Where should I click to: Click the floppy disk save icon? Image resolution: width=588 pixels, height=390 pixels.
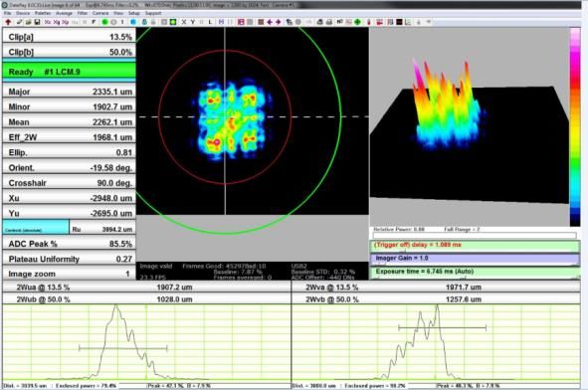(x=37, y=22)
